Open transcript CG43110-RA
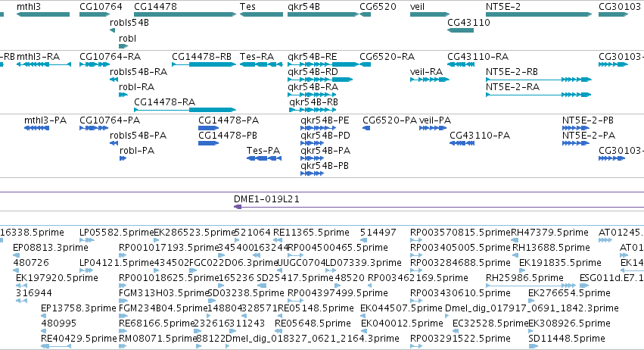 [461, 64]
